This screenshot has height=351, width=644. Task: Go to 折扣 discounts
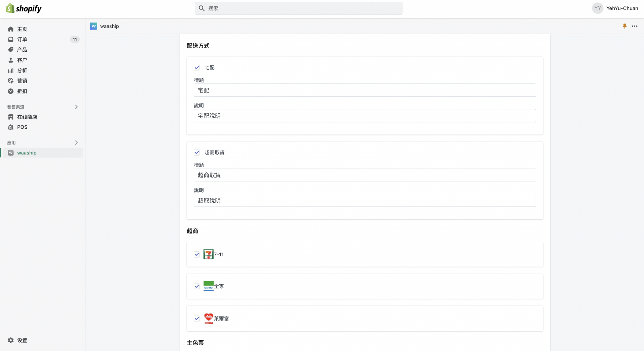point(22,91)
